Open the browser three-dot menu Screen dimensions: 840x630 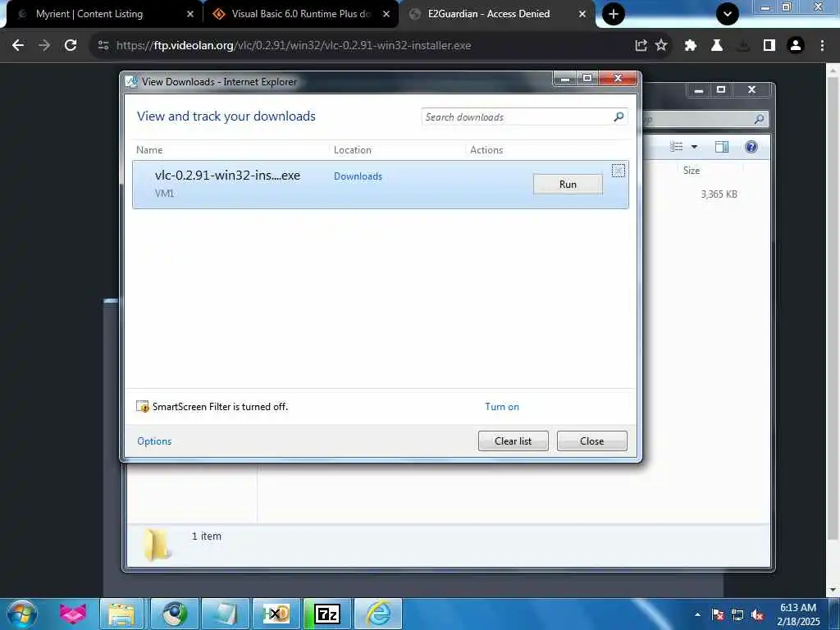tap(822, 46)
